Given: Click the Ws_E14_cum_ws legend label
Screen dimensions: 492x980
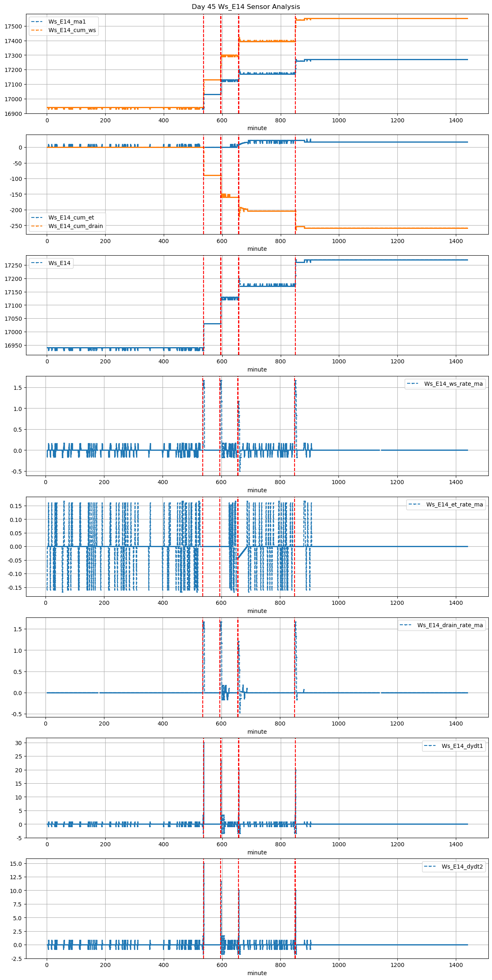Looking at the screenshot, I should 72,30.
